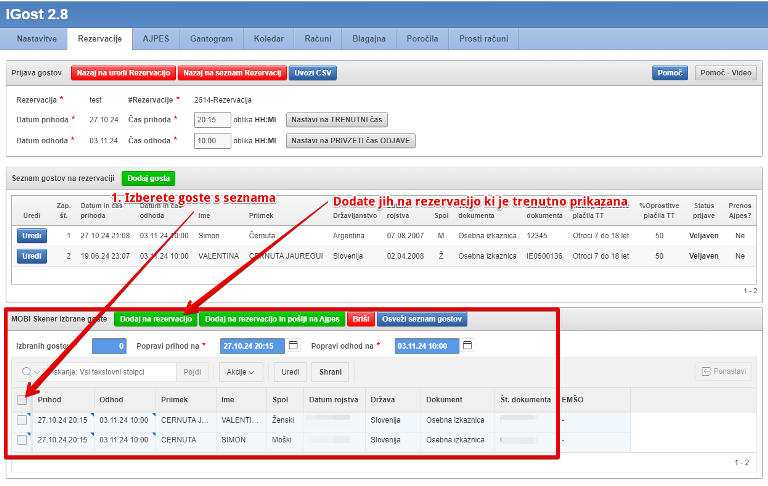Click Dodaj na rezervacijo button
The width and height of the screenshot is (768, 486).
155,319
